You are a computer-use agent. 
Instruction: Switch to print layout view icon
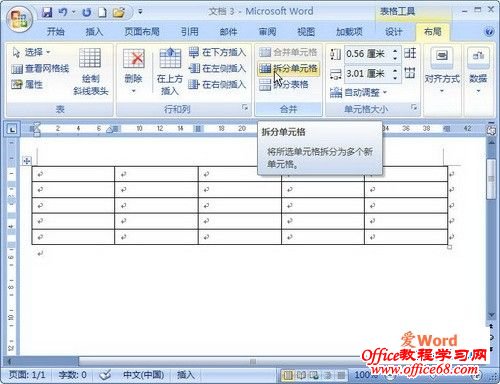[x=288, y=375]
